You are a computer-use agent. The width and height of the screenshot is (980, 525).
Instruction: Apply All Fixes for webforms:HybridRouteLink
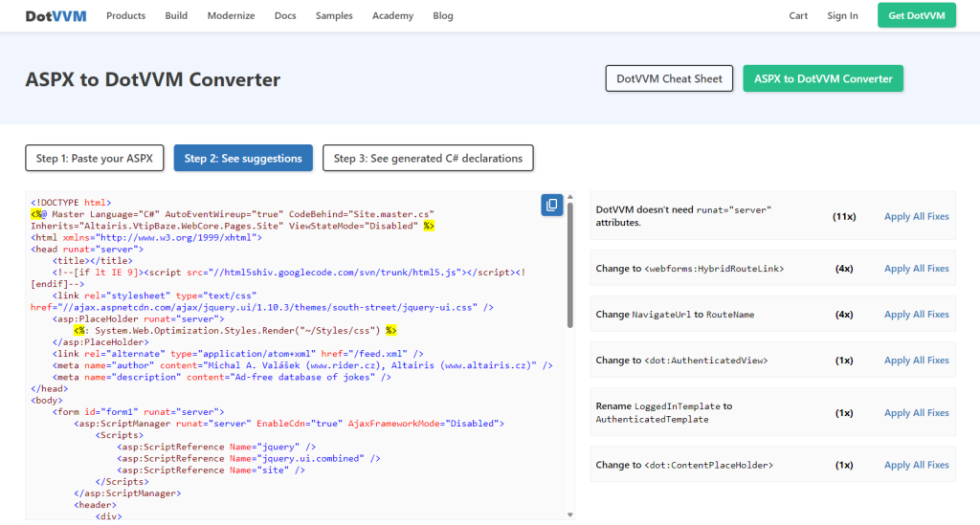click(916, 269)
